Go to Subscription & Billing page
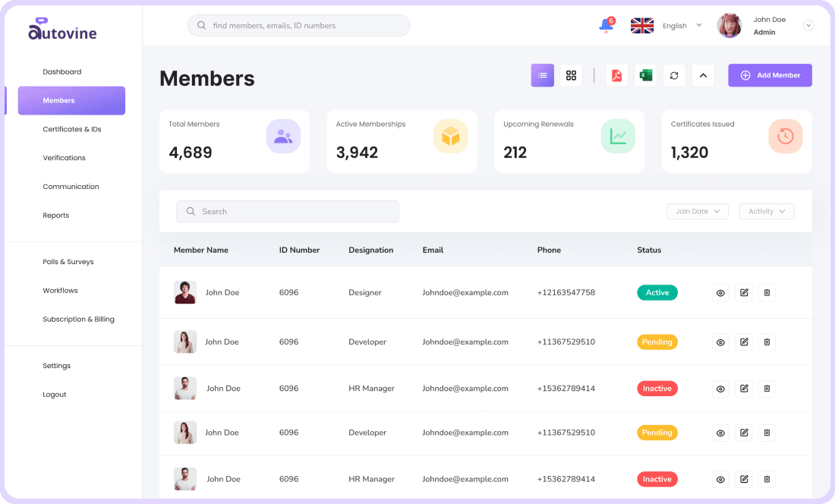The image size is (835, 504). click(78, 320)
